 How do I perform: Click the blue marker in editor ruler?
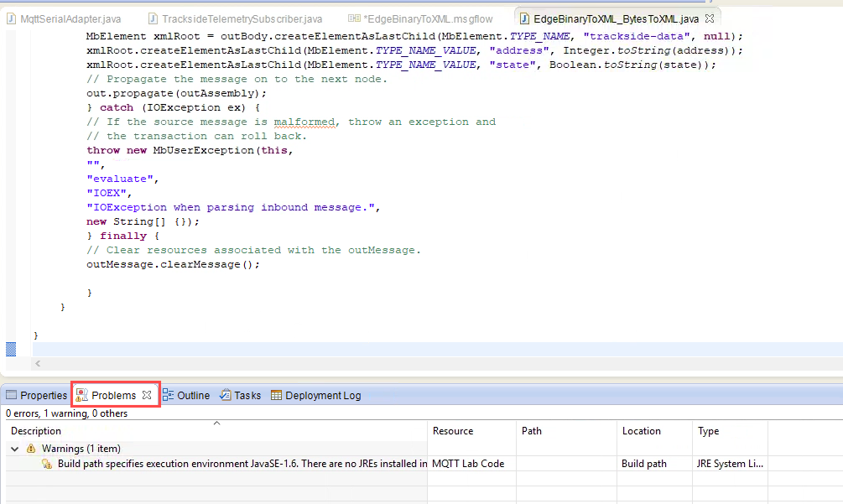click(x=11, y=349)
